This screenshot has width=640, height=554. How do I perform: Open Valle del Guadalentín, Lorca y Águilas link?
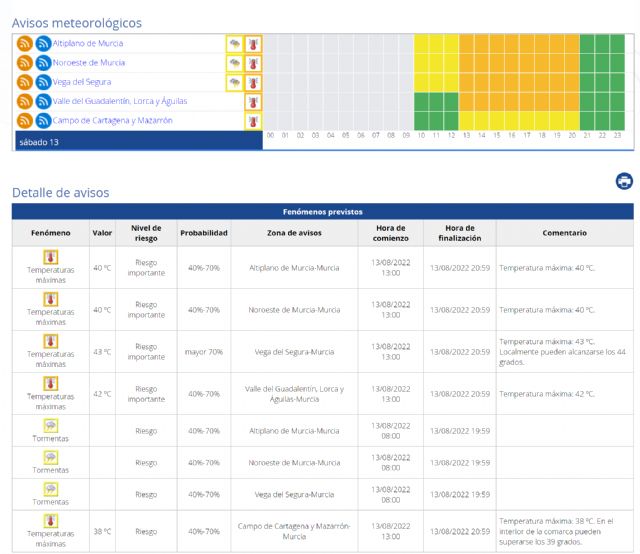click(119, 101)
